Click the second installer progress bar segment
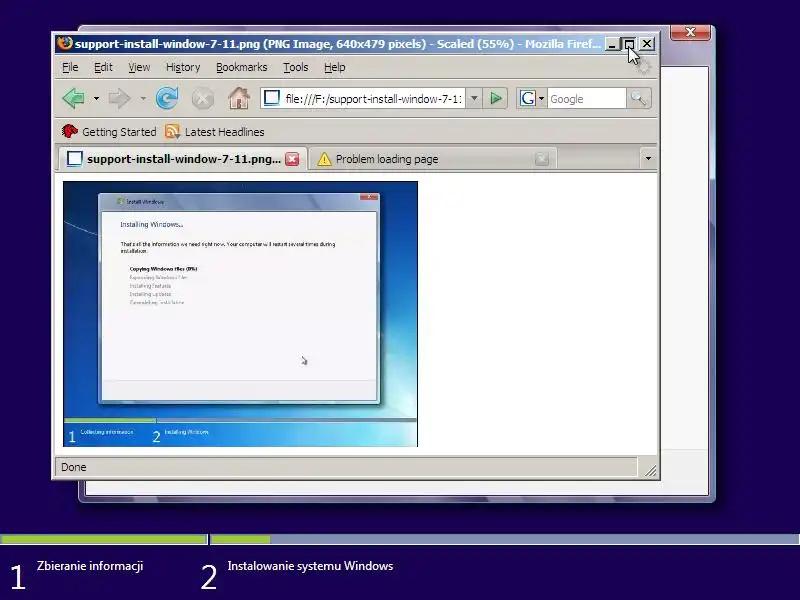800x600 pixels. tap(505, 539)
